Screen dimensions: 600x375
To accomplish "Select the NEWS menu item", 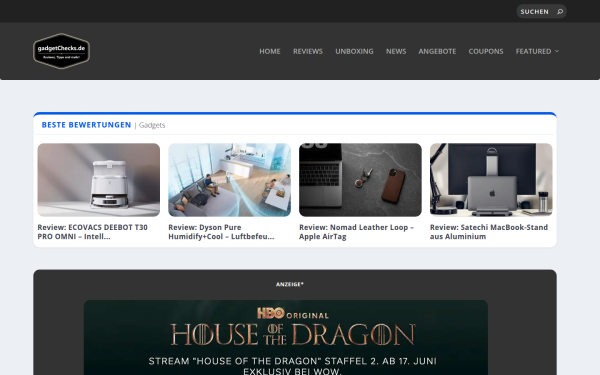I will click(x=396, y=51).
